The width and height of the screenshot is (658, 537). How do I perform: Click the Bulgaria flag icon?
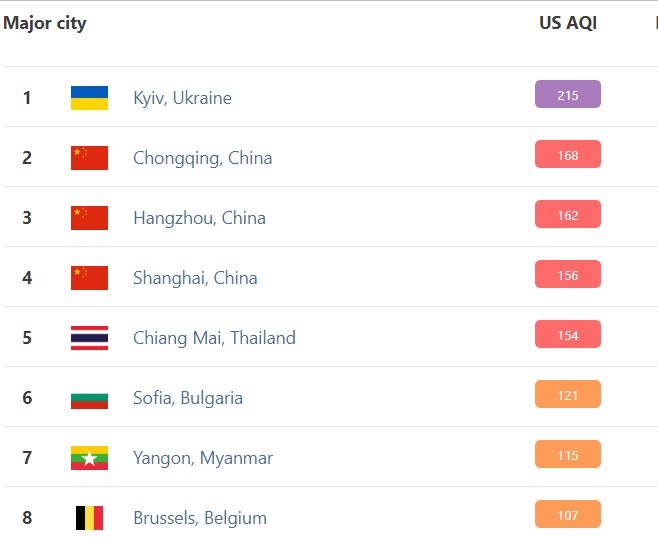pyautogui.click(x=89, y=398)
